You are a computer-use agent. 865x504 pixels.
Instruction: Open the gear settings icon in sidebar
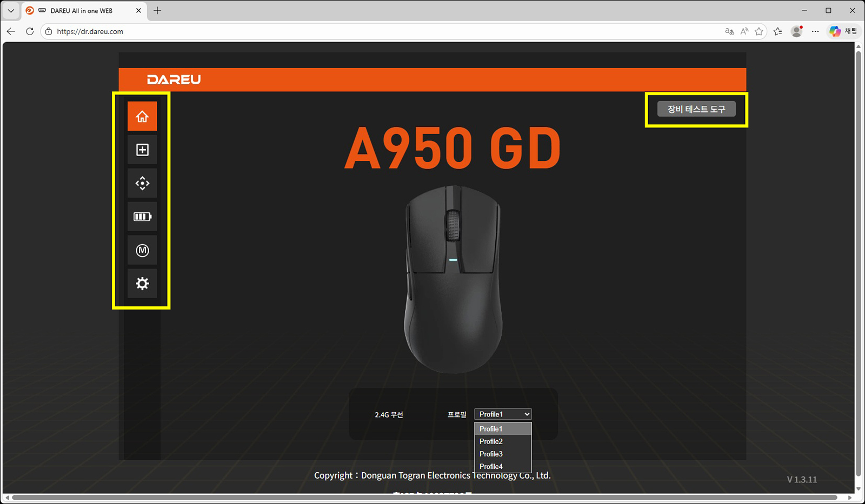[x=142, y=284]
